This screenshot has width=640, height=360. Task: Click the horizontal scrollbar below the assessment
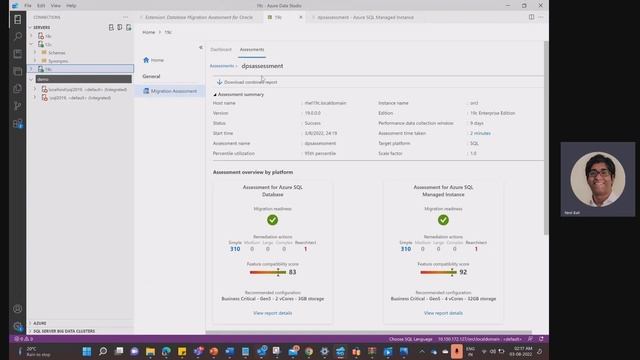369,332
